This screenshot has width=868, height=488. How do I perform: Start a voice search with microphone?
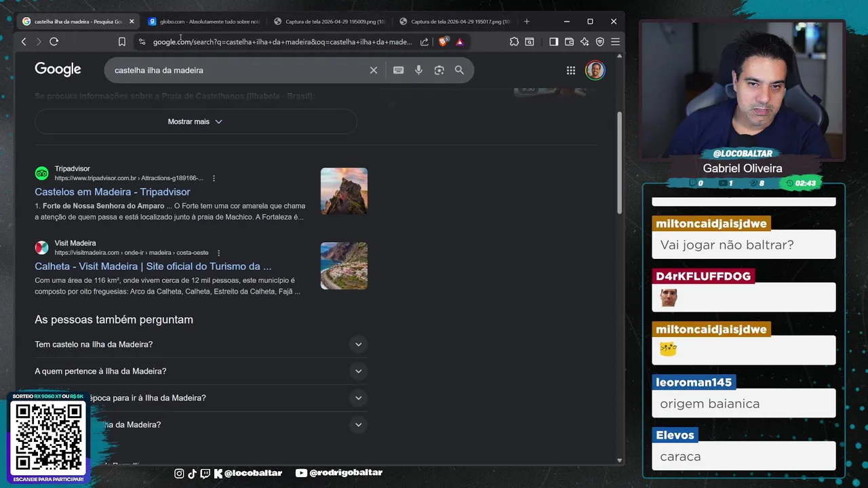pos(419,70)
